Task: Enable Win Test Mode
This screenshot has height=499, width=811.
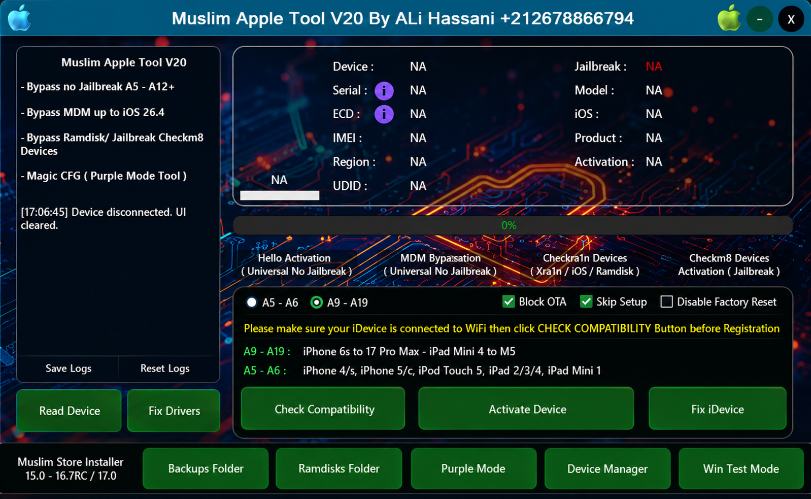Action: pos(741,468)
